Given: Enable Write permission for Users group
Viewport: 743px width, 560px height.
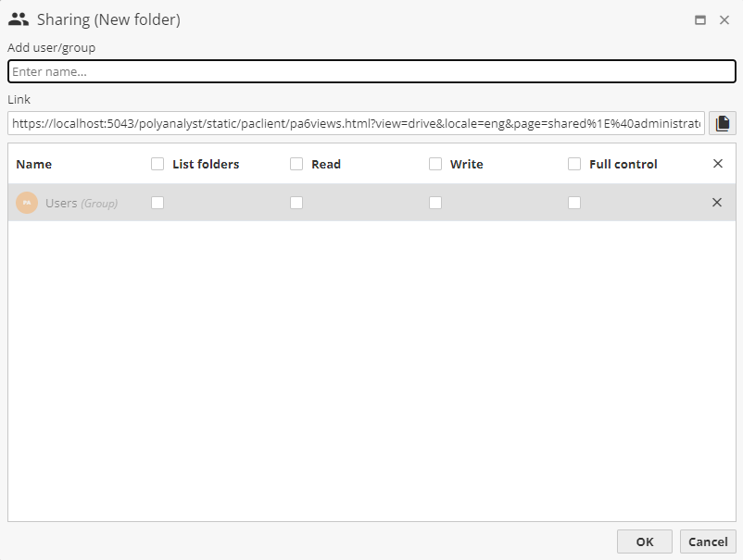Looking at the screenshot, I should pyautogui.click(x=435, y=203).
